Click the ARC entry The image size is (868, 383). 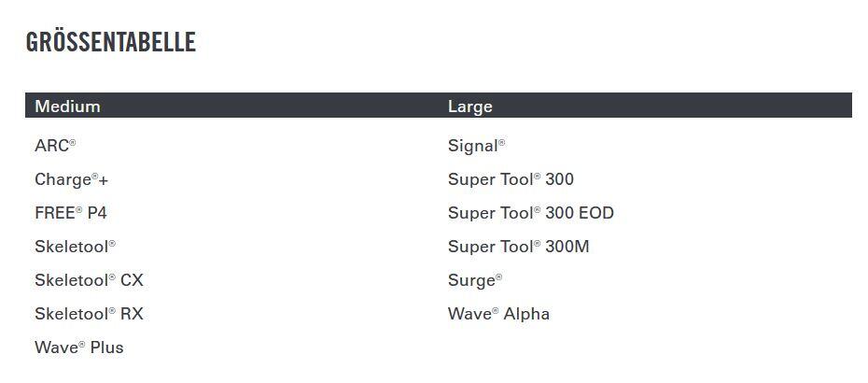point(55,146)
